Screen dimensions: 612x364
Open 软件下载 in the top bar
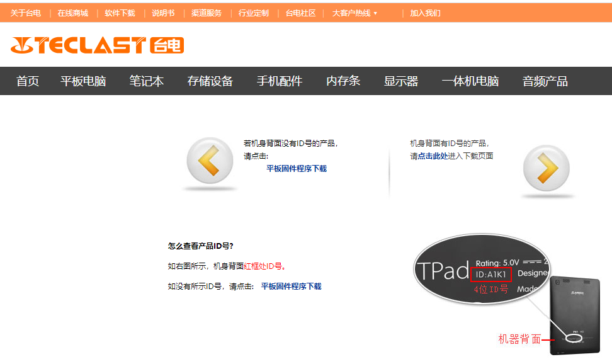(x=120, y=13)
